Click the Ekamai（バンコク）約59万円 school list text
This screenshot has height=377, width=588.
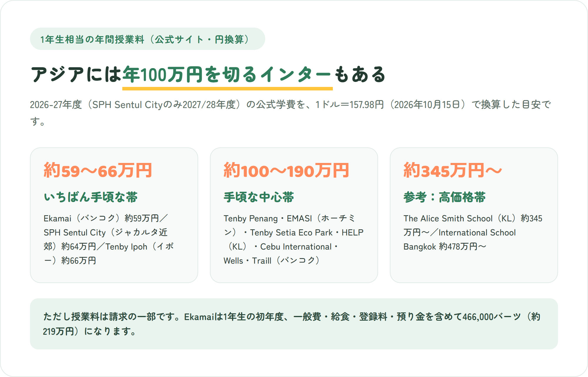pyautogui.click(x=109, y=239)
